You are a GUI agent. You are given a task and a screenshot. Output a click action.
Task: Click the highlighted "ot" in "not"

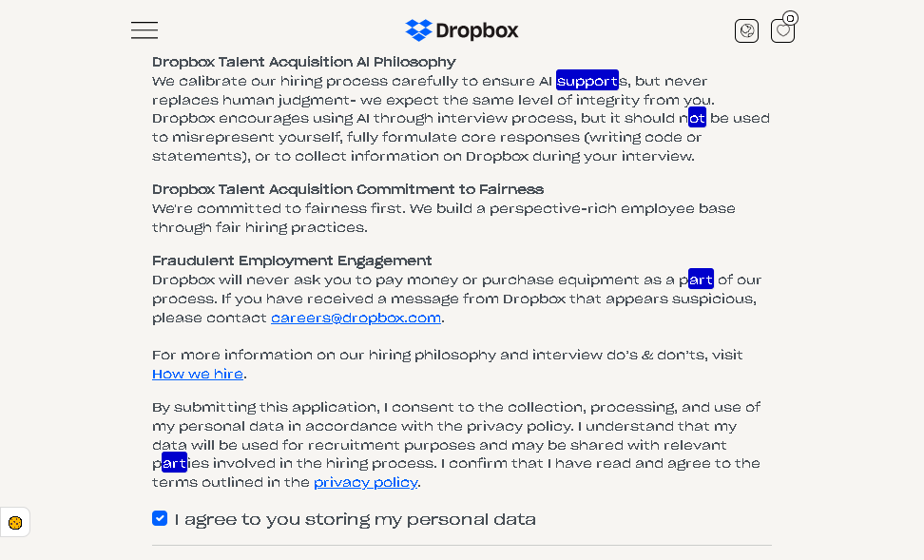(697, 119)
